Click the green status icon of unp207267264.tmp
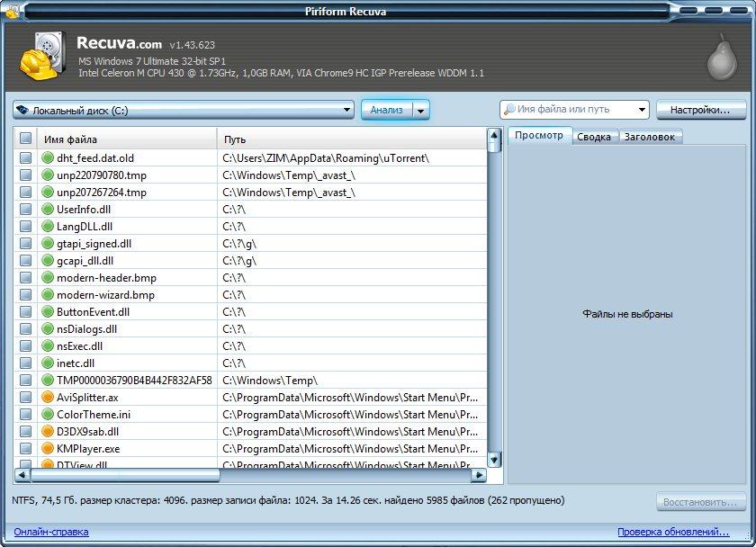 (x=47, y=193)
